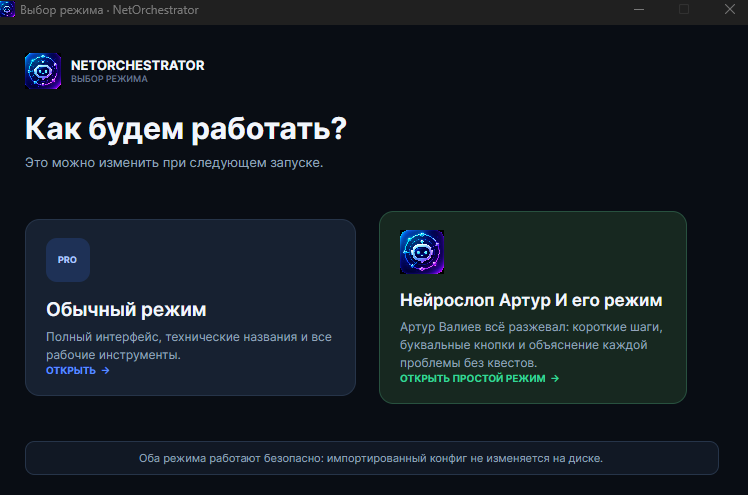748x495 pixels.
Task: Click the robot icon in the simple mode card
Action: click(x=422, y=252)
